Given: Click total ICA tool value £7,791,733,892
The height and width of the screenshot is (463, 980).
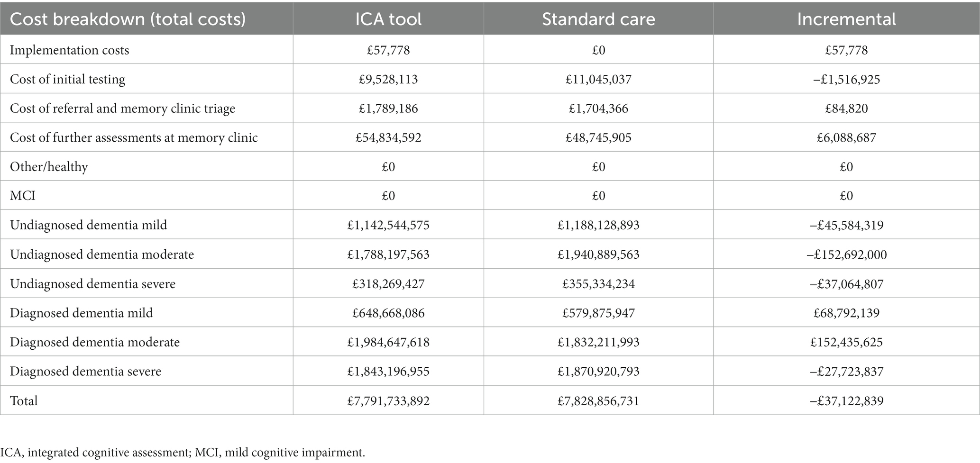Looking at the screenshot, I should coord(388,401).
